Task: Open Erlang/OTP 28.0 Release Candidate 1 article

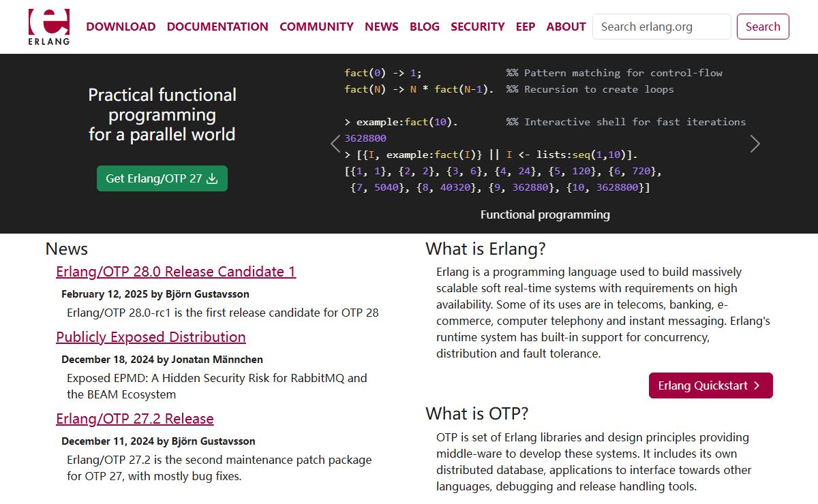Action: [x=176, y=272]
